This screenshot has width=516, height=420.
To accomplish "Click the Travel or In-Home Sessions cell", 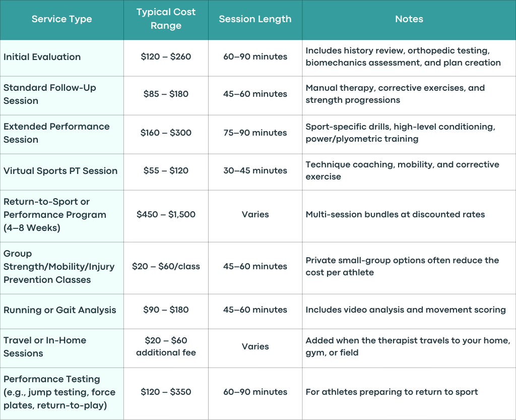I will [x=61, y=348].
